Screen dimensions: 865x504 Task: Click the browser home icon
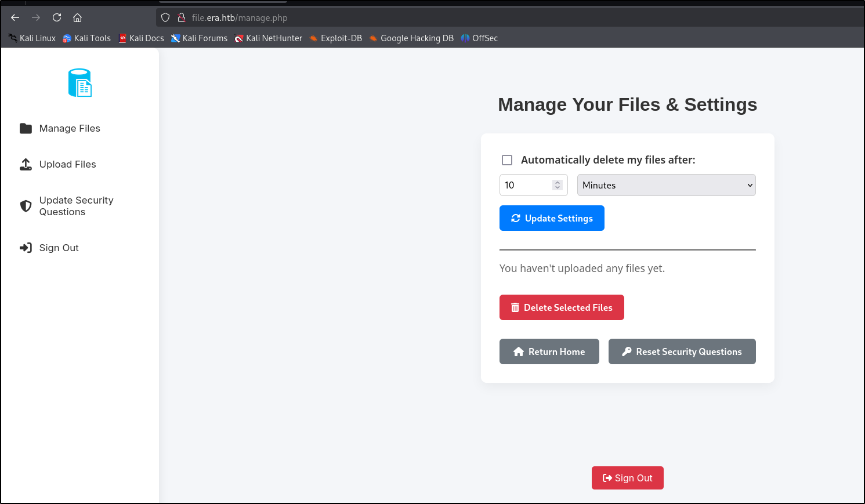(77, 17)
